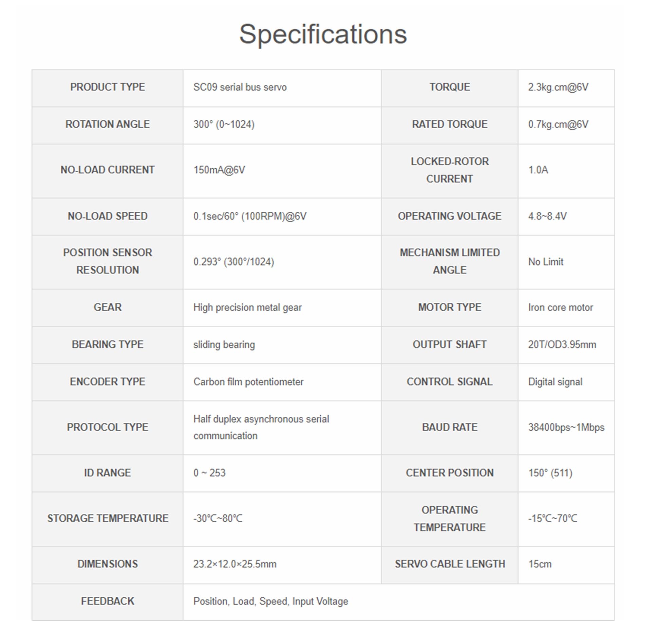Click the NO-LOAD CURRENT label cell
Viewport: 672px width, 638px height.
coord(108,170)
